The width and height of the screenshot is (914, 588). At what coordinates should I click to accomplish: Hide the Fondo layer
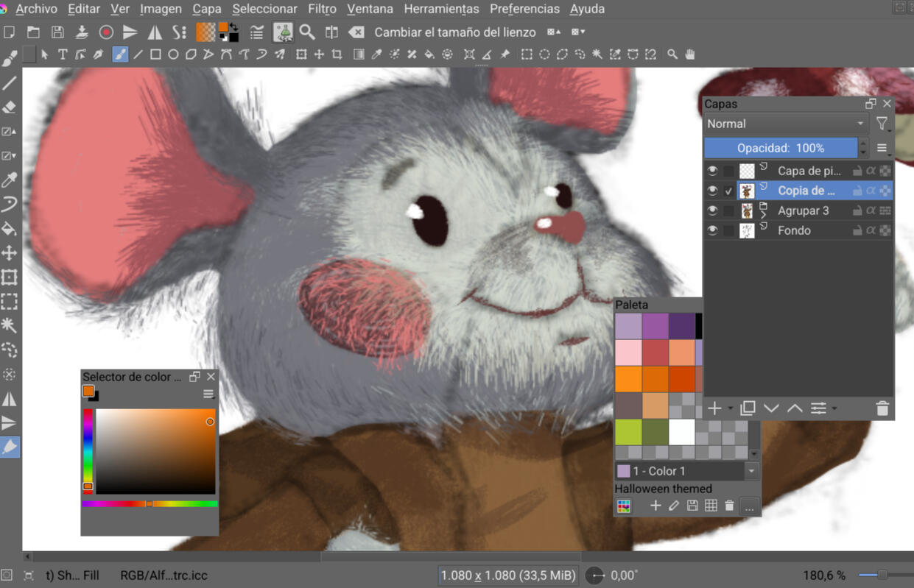[712, 230]
